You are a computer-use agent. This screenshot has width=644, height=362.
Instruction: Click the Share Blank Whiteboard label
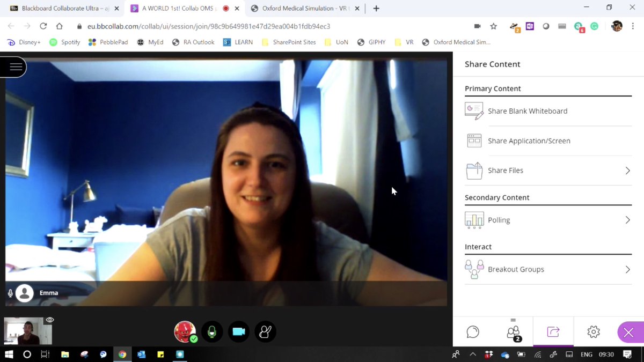tap(528, 111)
